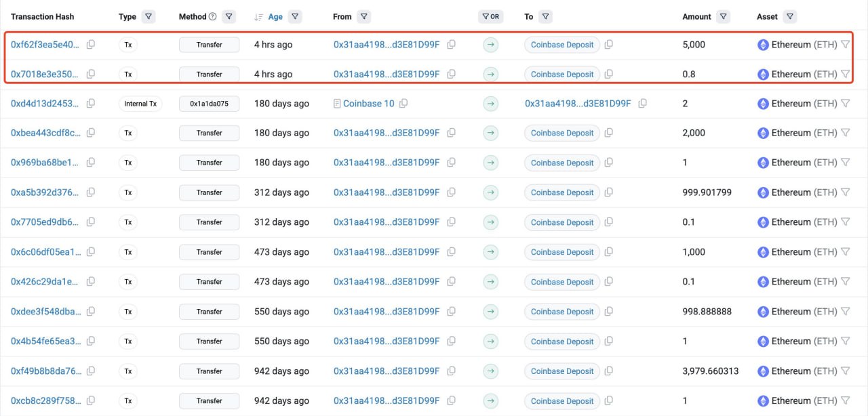Copy transaction hash 0xf62f3ea5e40
The height and width of the screenshot is (416, 868).
pyautogui.click(x=90, y=45)
